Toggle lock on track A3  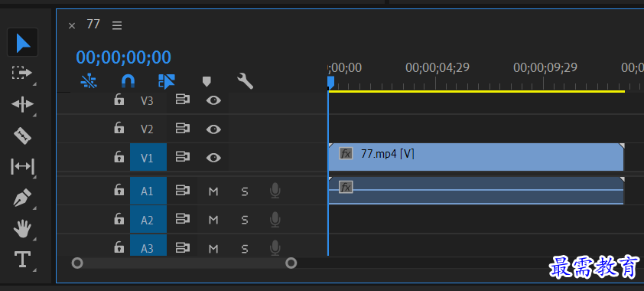pos(119,248)
